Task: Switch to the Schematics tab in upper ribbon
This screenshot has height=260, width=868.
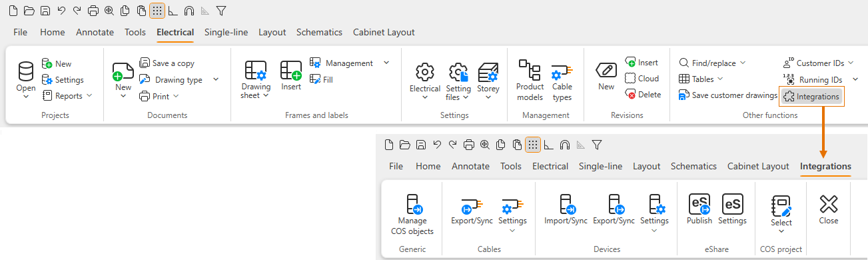Action: click(x=319, y=32)
